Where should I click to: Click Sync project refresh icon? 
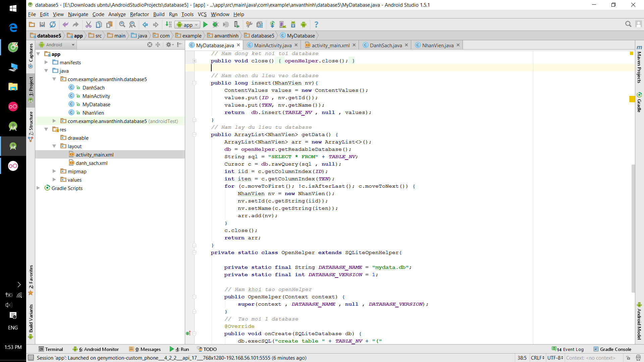point(53,24)
